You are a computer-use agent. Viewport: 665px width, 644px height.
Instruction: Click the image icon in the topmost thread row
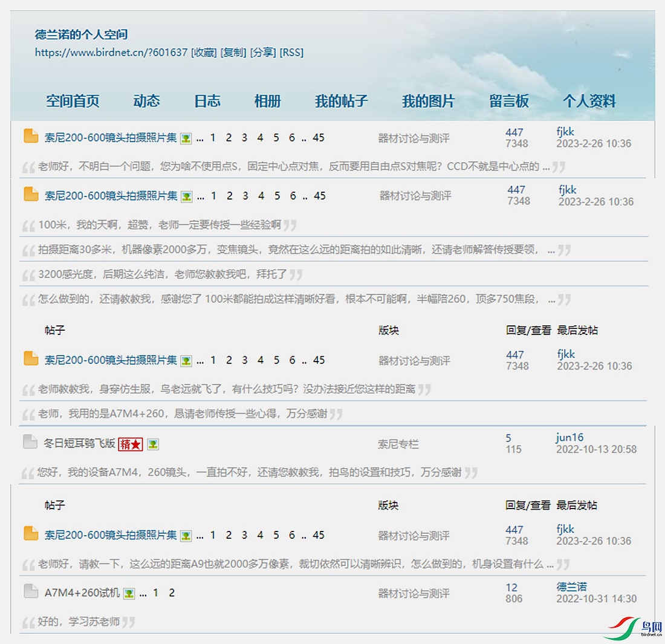pyautogui.click(x=186, y=138)
